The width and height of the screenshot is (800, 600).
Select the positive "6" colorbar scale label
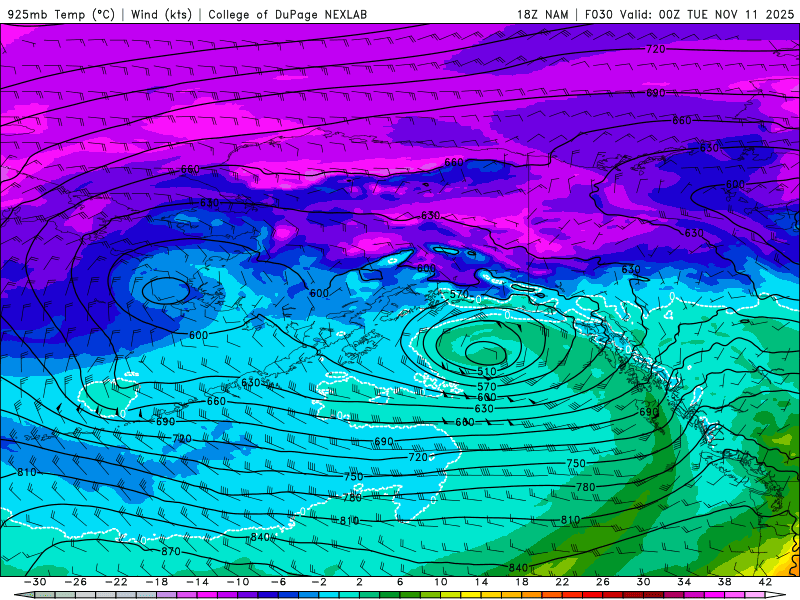[400, 582]
